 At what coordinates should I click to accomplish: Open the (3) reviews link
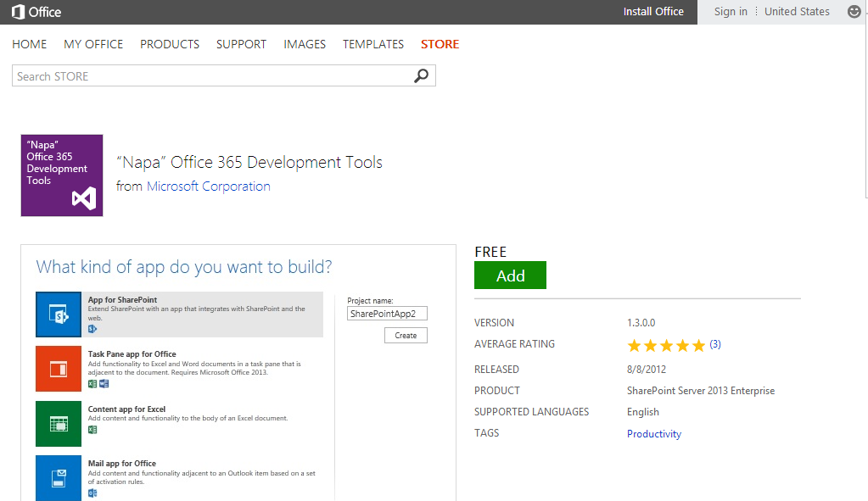[x=715, y=344]
